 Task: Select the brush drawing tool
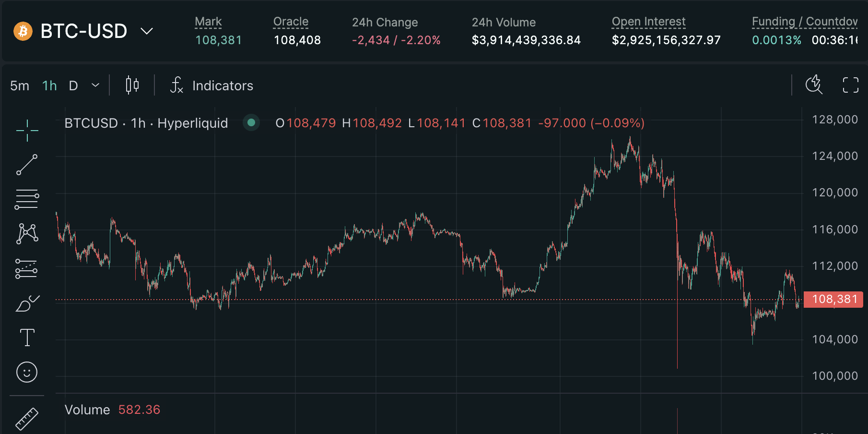coord(27,303)
